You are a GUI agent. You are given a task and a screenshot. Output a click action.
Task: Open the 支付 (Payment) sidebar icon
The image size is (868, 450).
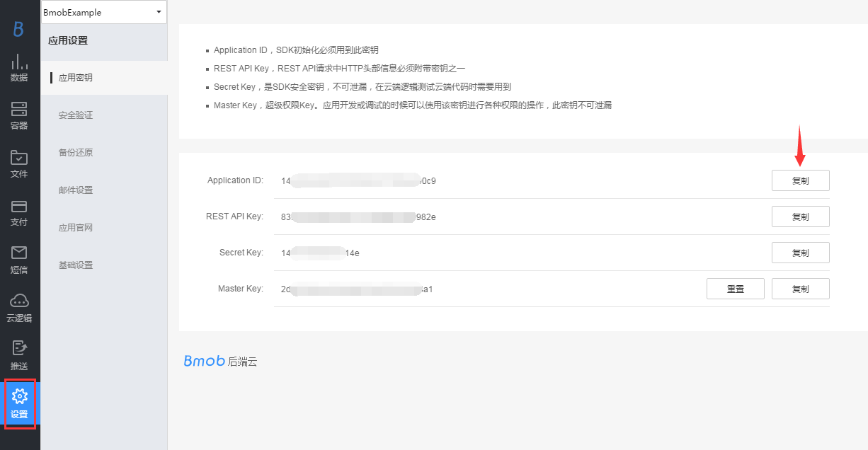coord(19,212)
